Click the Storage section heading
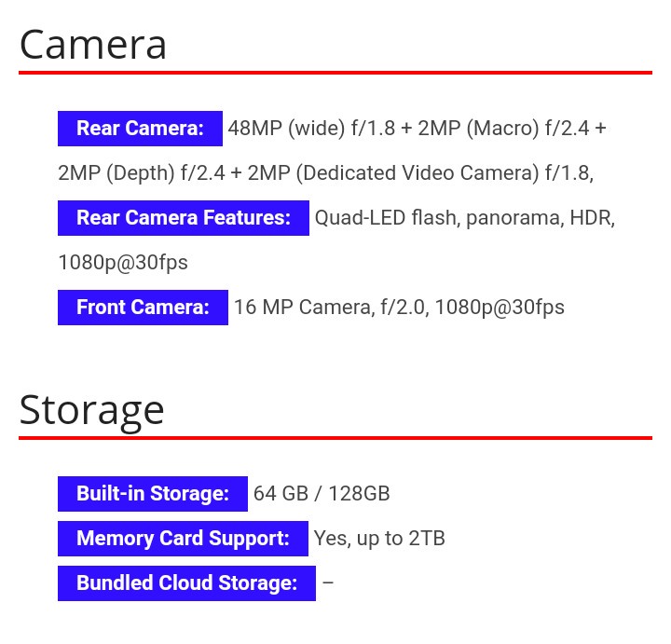The width and height of the screenshot is (671, 644). coord(91,409)
